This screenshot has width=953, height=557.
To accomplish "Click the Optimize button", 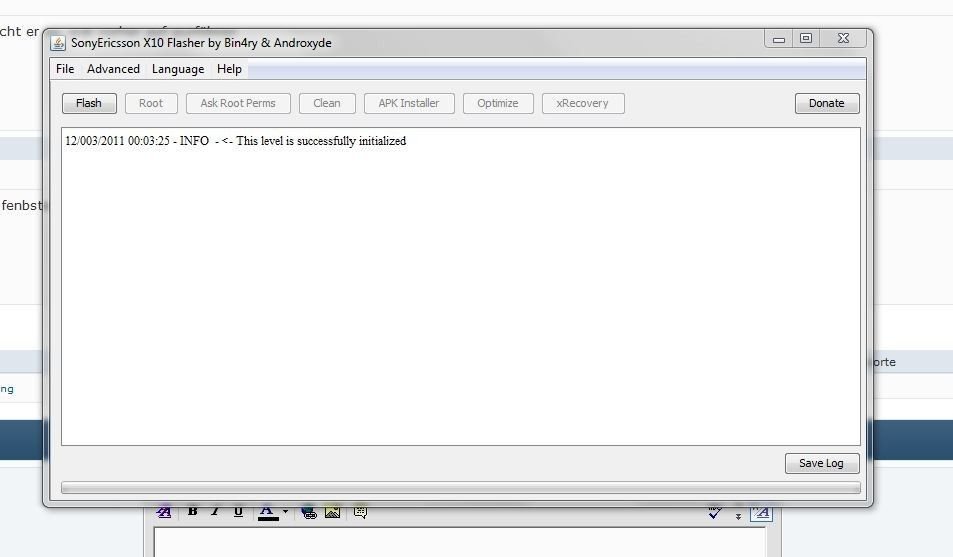I will click(x=498, y=103).
